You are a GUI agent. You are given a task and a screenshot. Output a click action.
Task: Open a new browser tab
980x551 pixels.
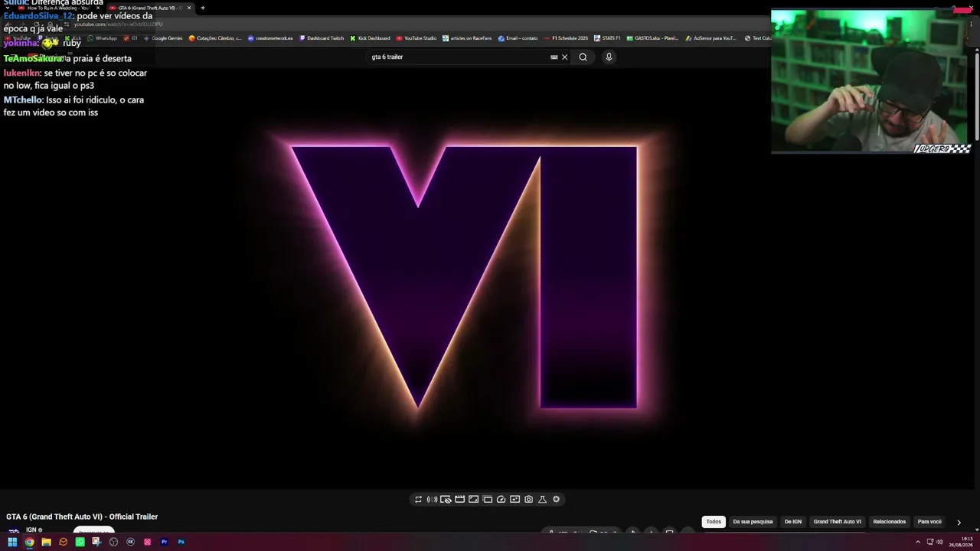(202, 8)
